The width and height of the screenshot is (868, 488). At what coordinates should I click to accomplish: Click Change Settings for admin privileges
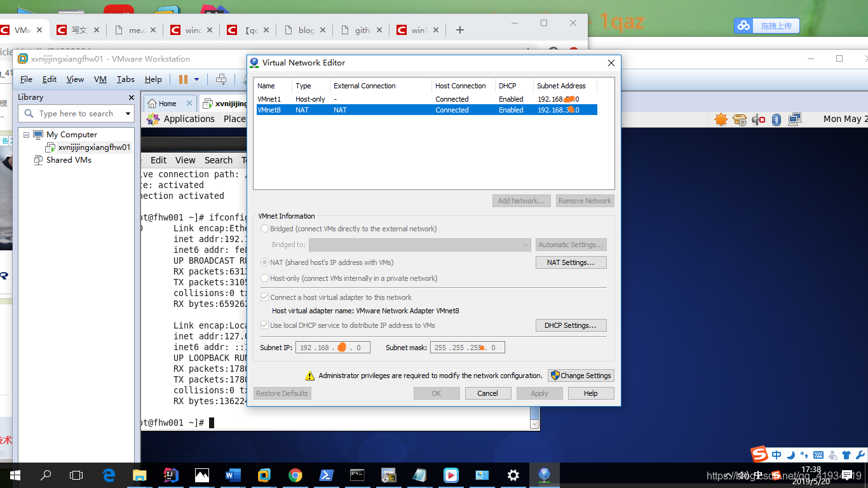point(581,376)
